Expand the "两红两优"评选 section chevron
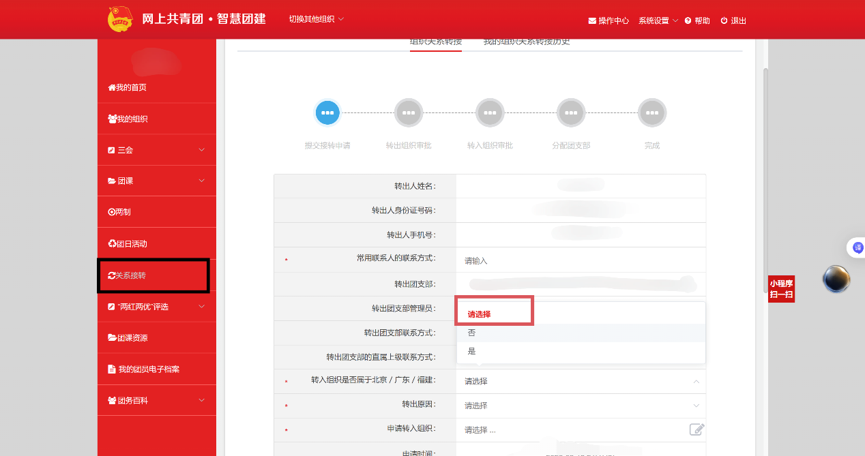This screenshot has height=456, width=865. point(201,307)
